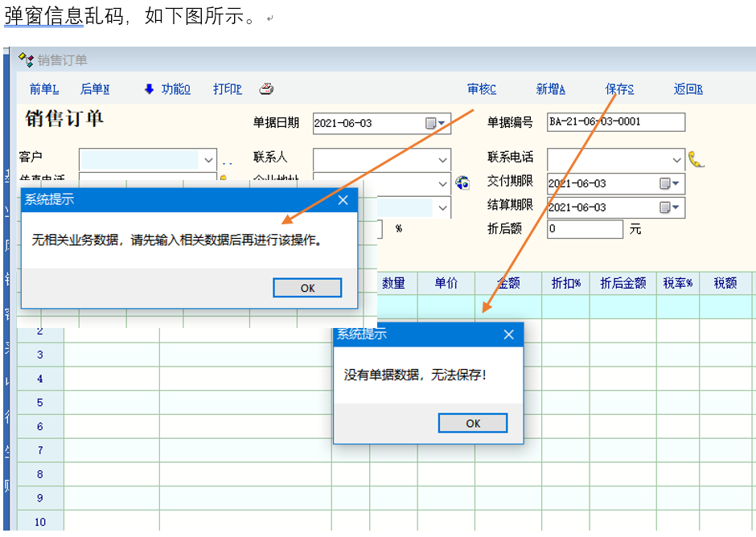This screenshot has height=537, width=756.
Task: Click the globe icon next to the address field
Action: [x=462, y=183]
